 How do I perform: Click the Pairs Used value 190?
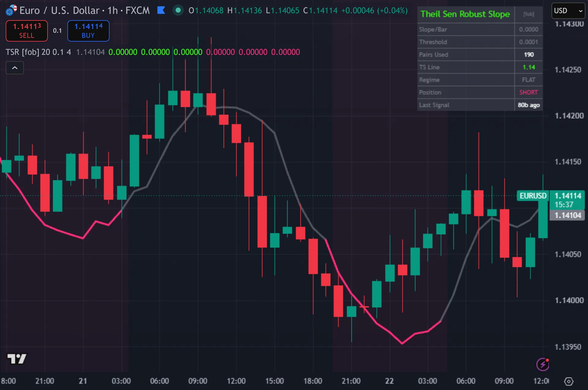pyautogui.click(x=529, y=55)
